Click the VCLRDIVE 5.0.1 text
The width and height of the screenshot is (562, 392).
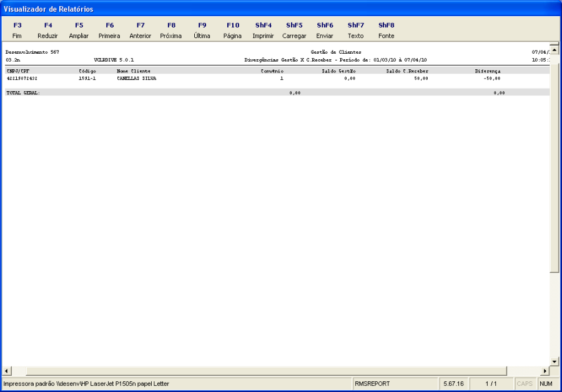click(x=114, y=60)
